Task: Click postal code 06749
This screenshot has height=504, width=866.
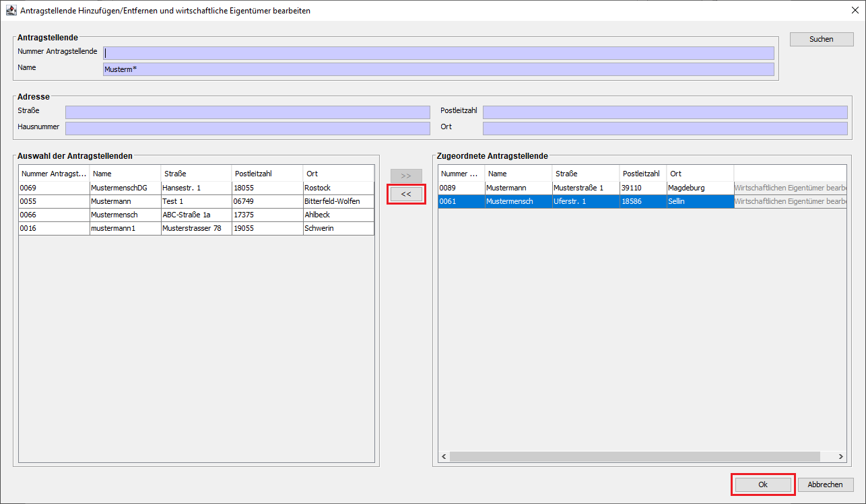Action: 268,202
